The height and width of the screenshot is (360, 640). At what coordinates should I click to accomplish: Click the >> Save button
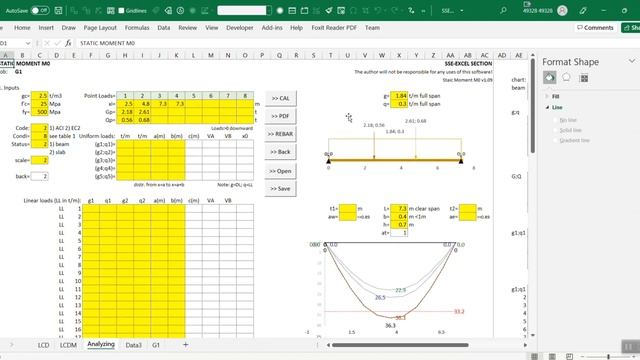[280, 189]
